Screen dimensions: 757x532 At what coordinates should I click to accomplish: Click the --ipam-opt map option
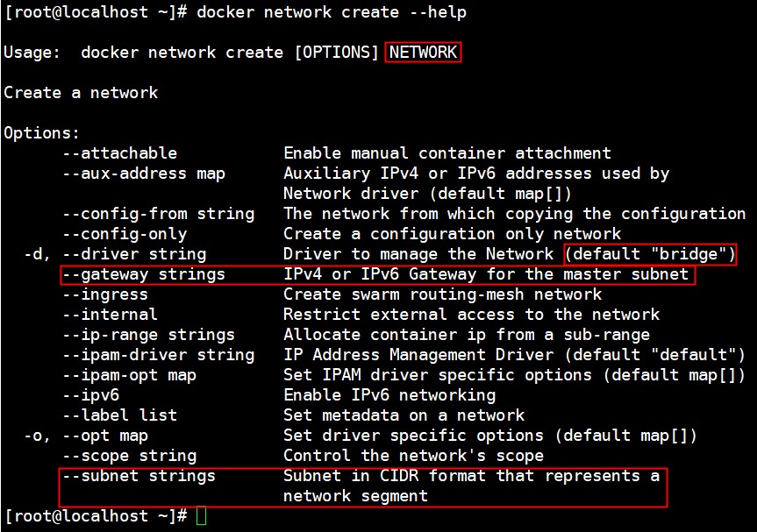tap(129, 375)
